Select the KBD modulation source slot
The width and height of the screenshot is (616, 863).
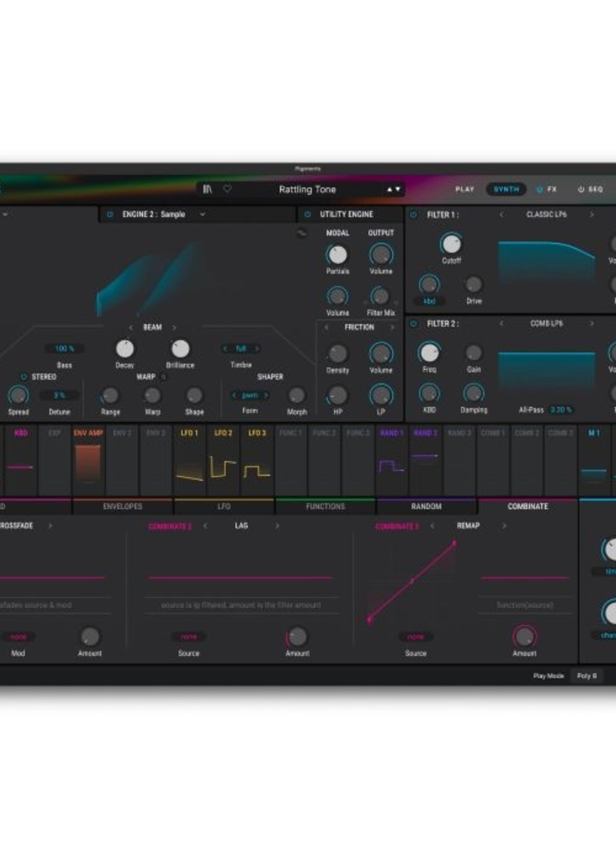tap(21, 460)
